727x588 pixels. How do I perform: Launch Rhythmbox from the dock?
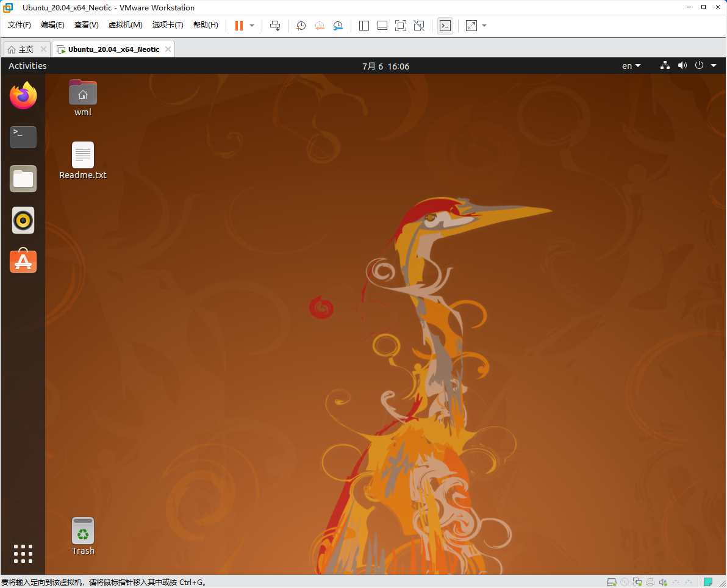point(23,220)
